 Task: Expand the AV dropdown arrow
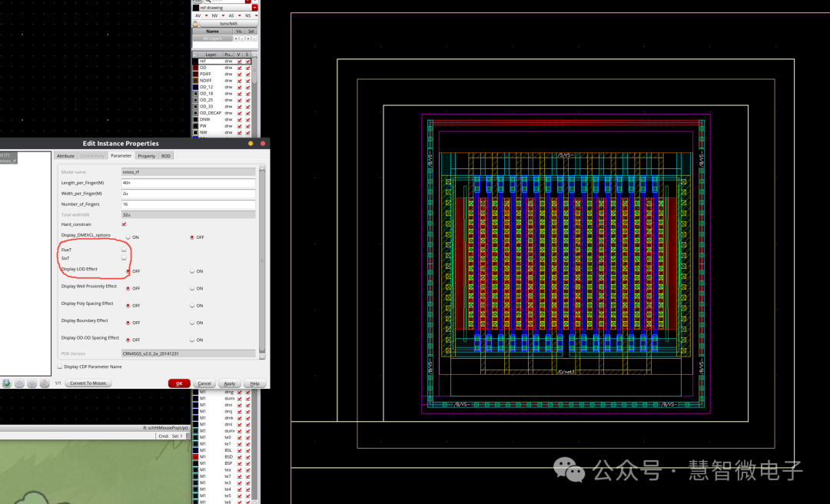pyautogui.click(x=206, y=15)
